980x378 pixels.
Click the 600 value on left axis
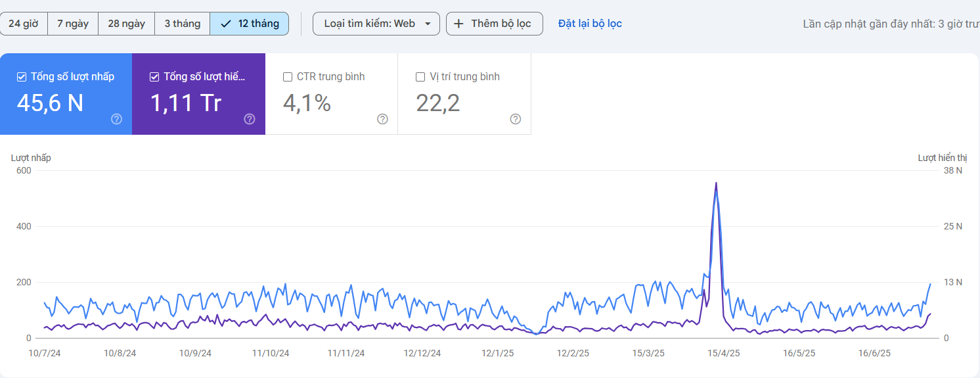[x=24, y=170]
